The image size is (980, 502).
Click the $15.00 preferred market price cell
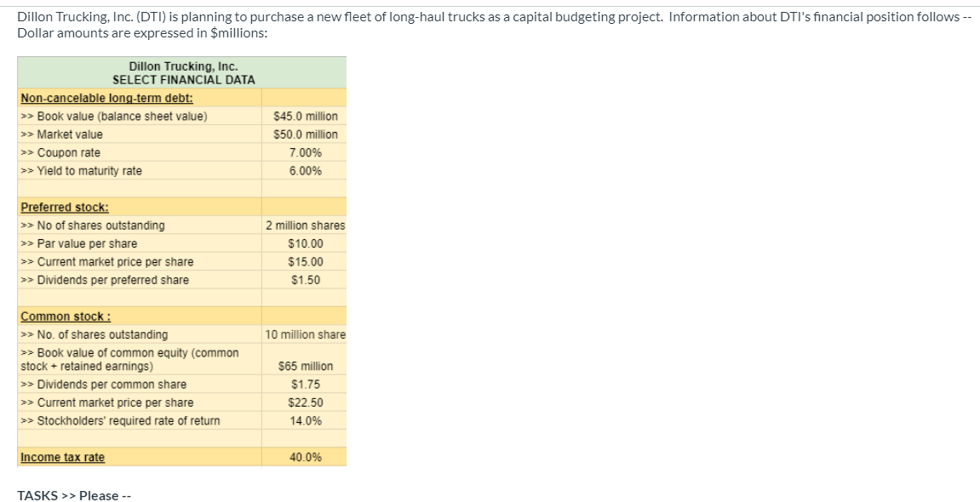click(305, 262)
